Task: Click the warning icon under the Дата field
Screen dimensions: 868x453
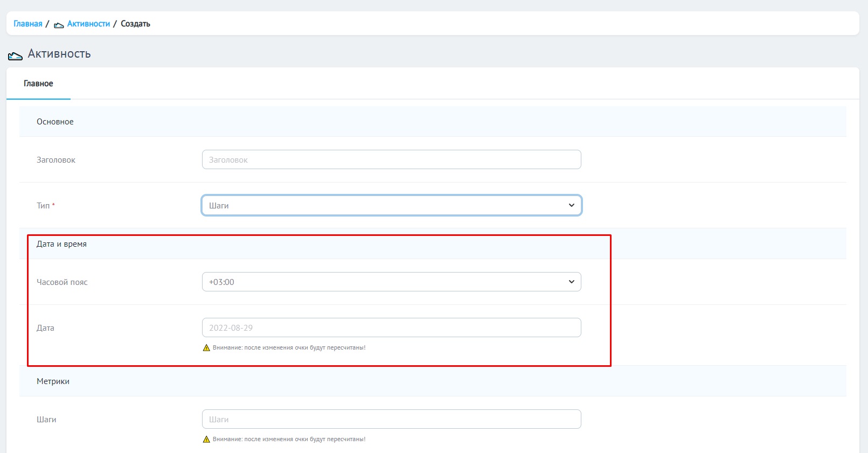Action: (206, 348)
